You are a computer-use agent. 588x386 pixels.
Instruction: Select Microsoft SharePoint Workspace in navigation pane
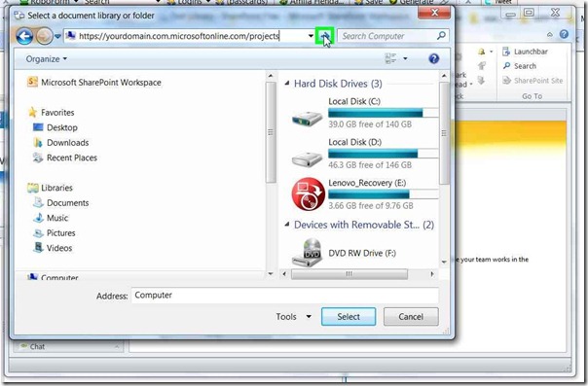click(94, 83)
